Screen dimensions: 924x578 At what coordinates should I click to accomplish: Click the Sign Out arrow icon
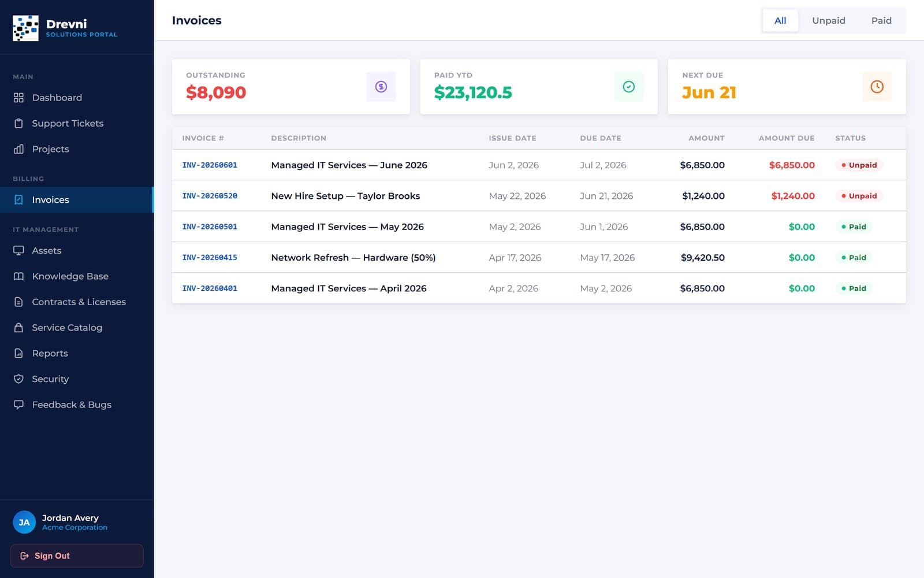point(24,556)
